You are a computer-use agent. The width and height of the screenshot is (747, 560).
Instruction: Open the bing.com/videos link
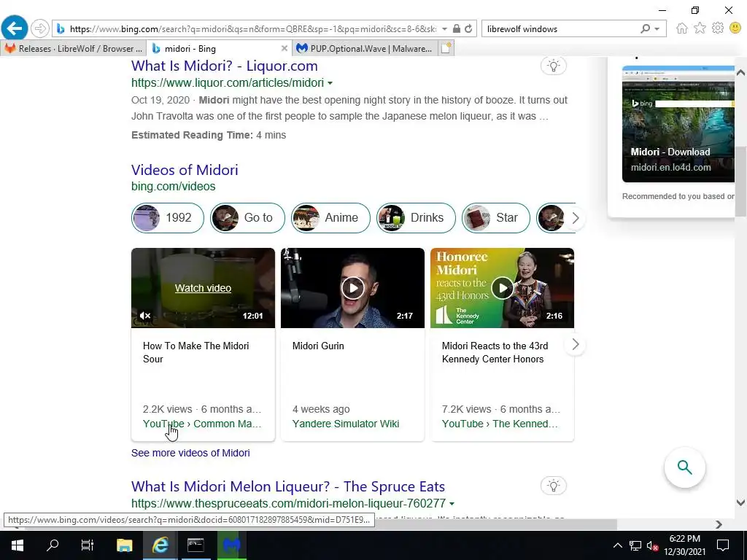click(174, 186)
